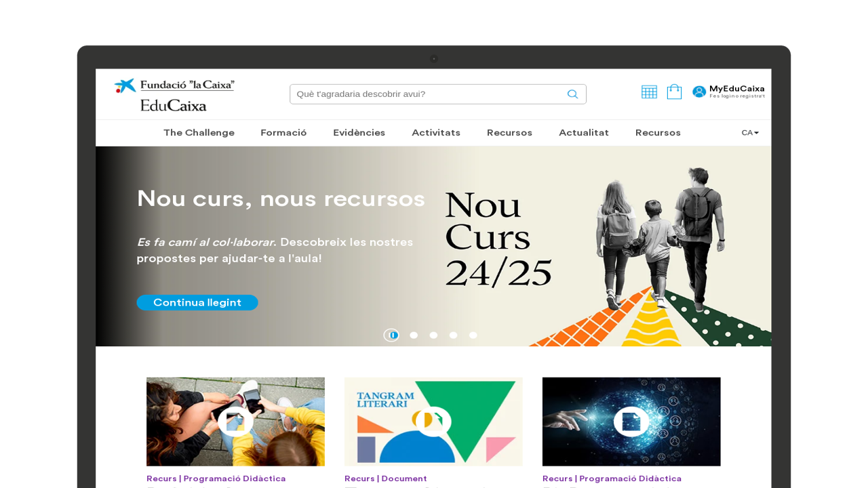Screen dimensions: 868x488
Task: Click the Fundació la Caixa EduCaixa logo
Action: 174,95
